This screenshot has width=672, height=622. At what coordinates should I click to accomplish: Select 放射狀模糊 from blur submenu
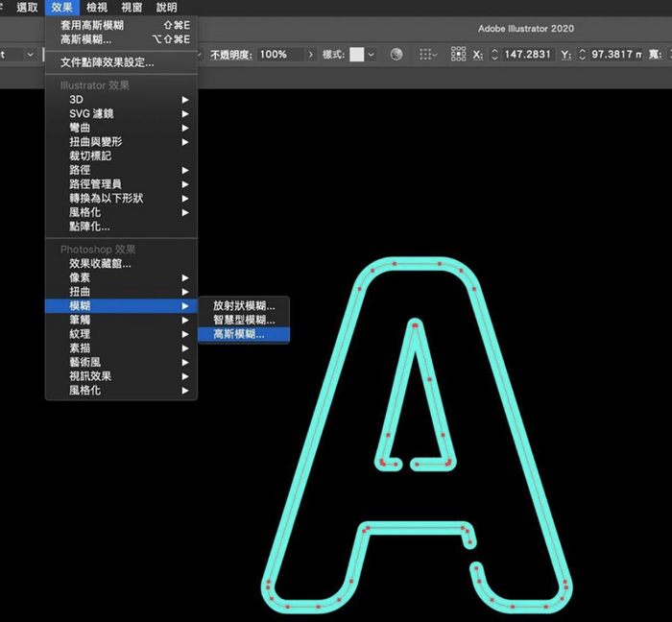point(244,305)
